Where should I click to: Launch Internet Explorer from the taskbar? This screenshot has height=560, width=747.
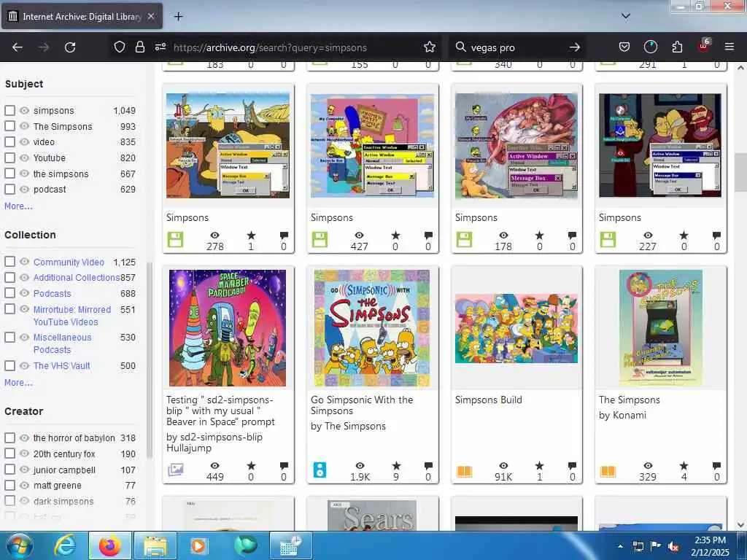65,546
